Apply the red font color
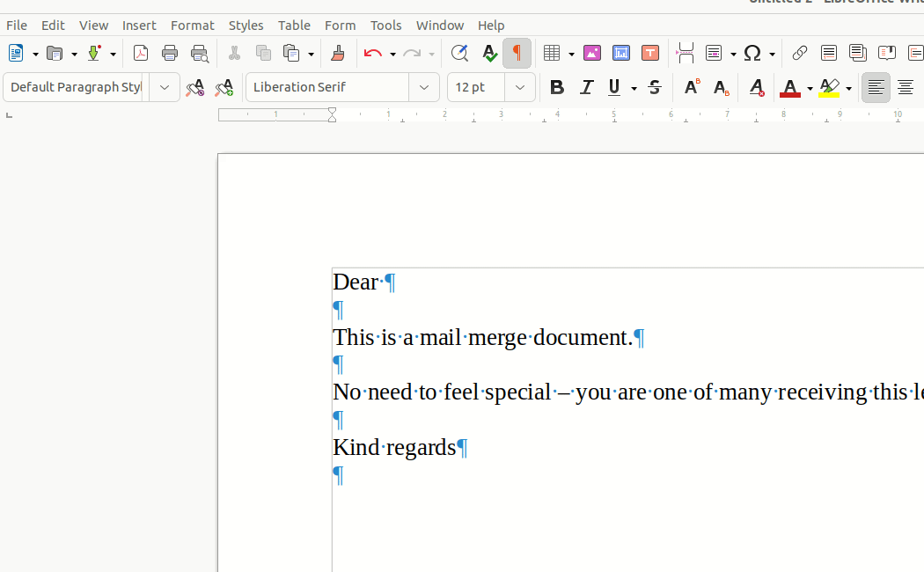Screen dimensions: 924x572 pos(789,88)
